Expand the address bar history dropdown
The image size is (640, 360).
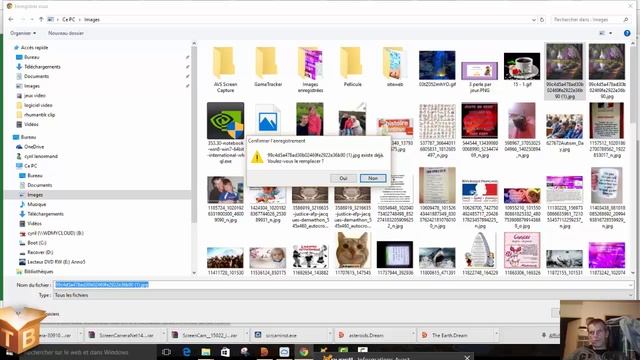[x=533, y=20]
